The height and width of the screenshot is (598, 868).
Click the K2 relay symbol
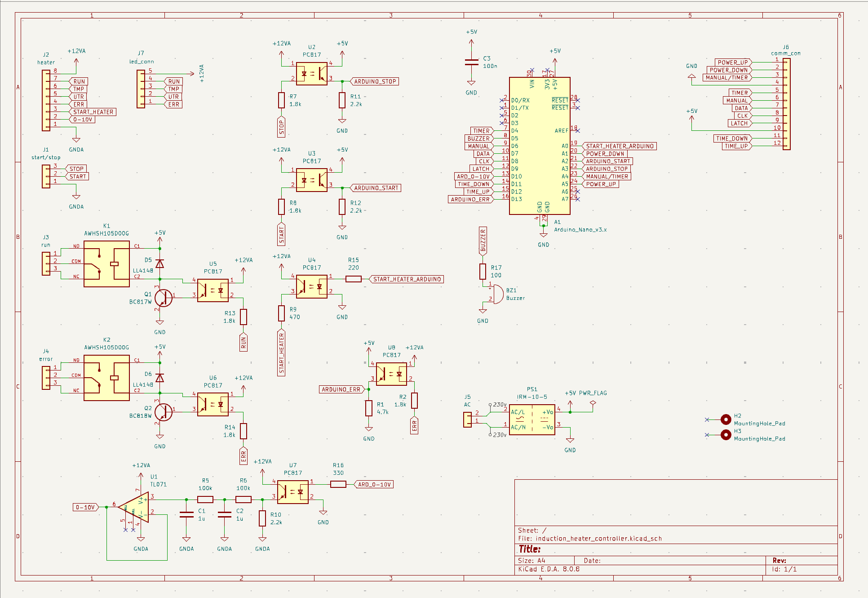[106, 378]
